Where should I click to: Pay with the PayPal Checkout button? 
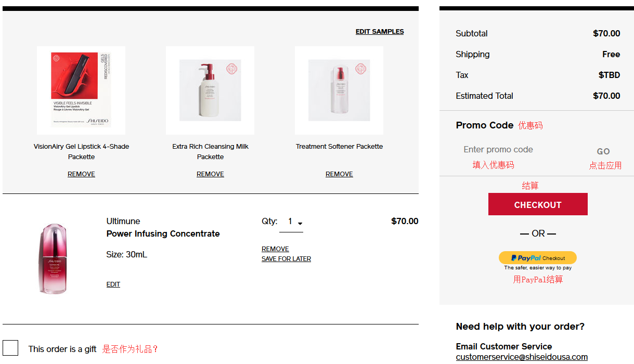coord(538,258)
